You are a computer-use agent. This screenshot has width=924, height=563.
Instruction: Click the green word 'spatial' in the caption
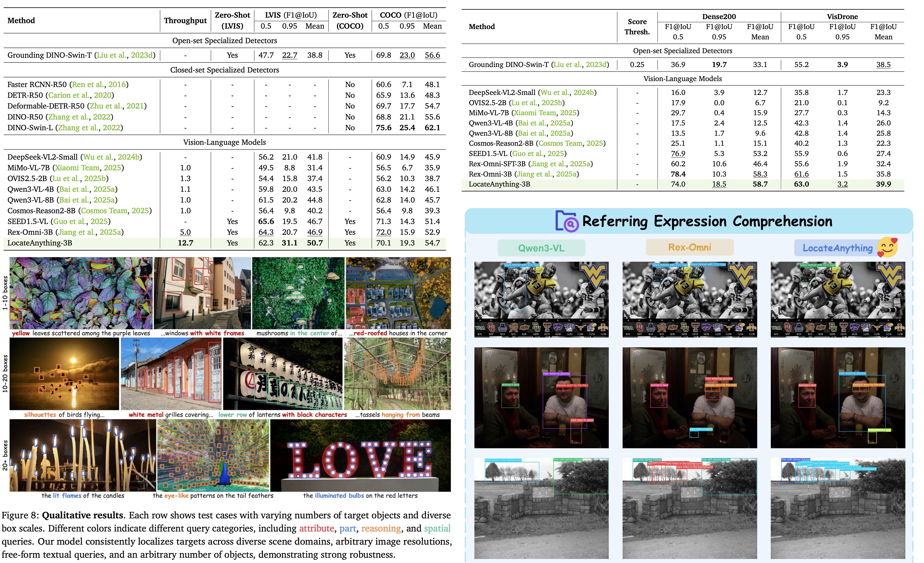pyautogui.click(x=437, y=528)
